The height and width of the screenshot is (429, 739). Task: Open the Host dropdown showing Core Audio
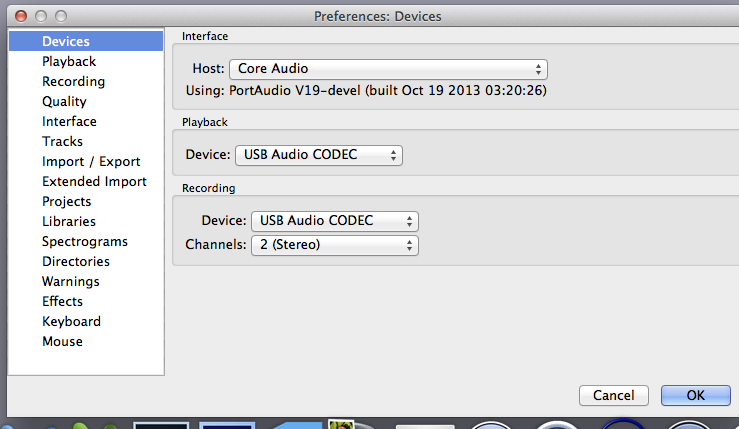[x=388, y=69]
